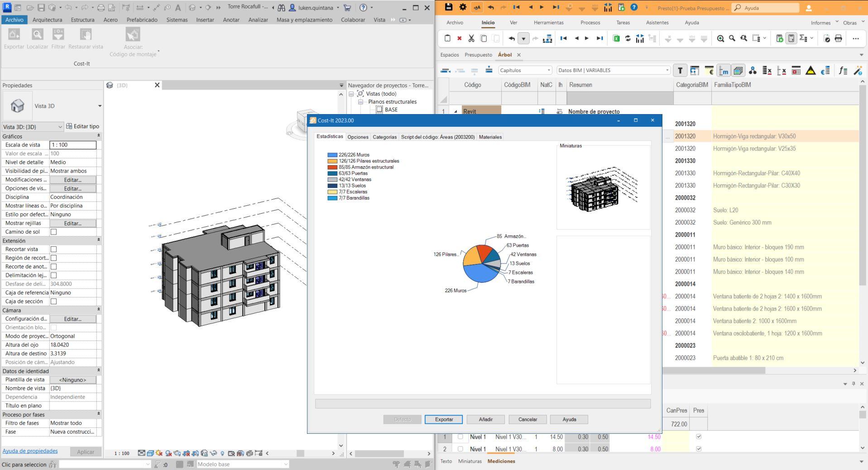Click the scissors Cut icon in Presto

tap(471, 38)
